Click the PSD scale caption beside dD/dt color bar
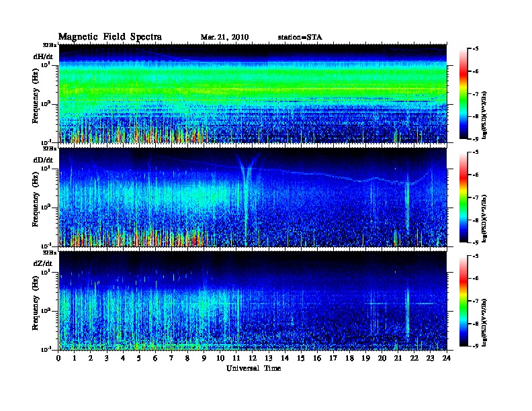532x411 pixels. tap(485, 218)
